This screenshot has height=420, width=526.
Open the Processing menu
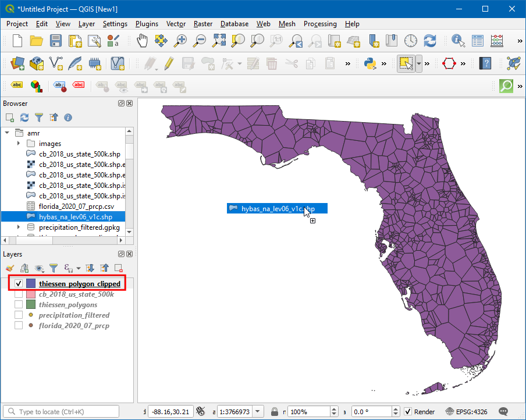pos(319,24)
